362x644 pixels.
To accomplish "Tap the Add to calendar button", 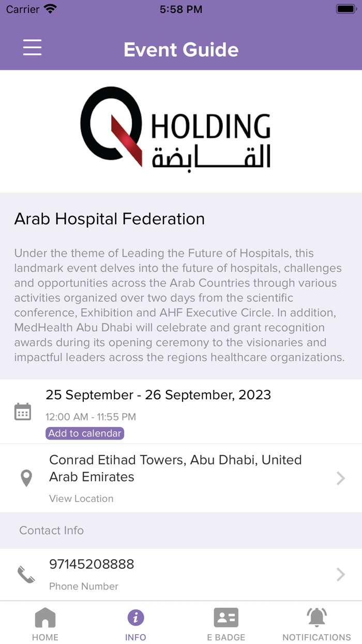I will (x=84, y=433).
